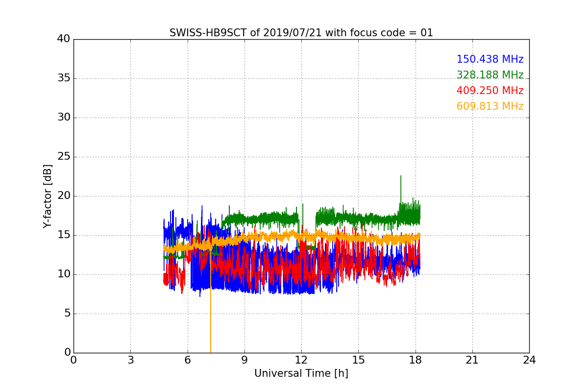Image resolution: width=588 pixels, height=392 pixels.
Task: Click x-axis tick label 21
Action: coord(472,360)
